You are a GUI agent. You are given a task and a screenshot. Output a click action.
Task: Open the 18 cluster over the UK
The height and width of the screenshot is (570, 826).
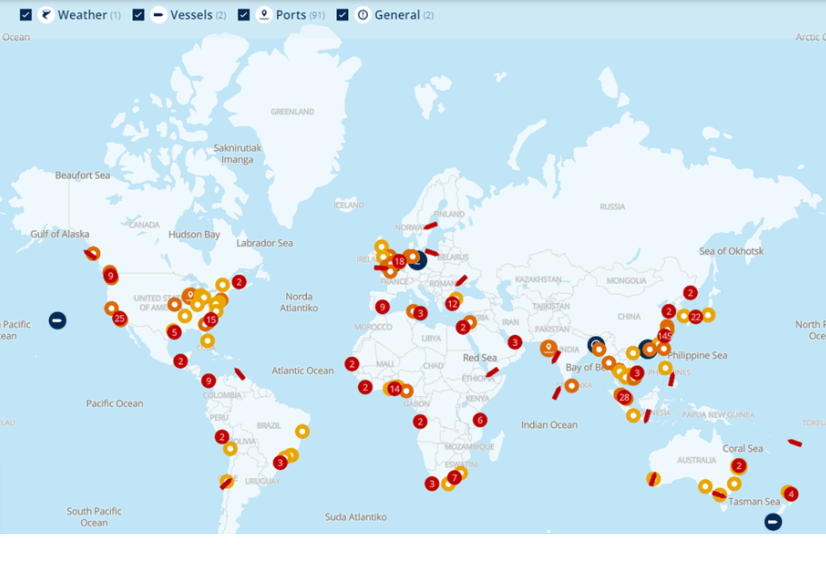point(399,261)
